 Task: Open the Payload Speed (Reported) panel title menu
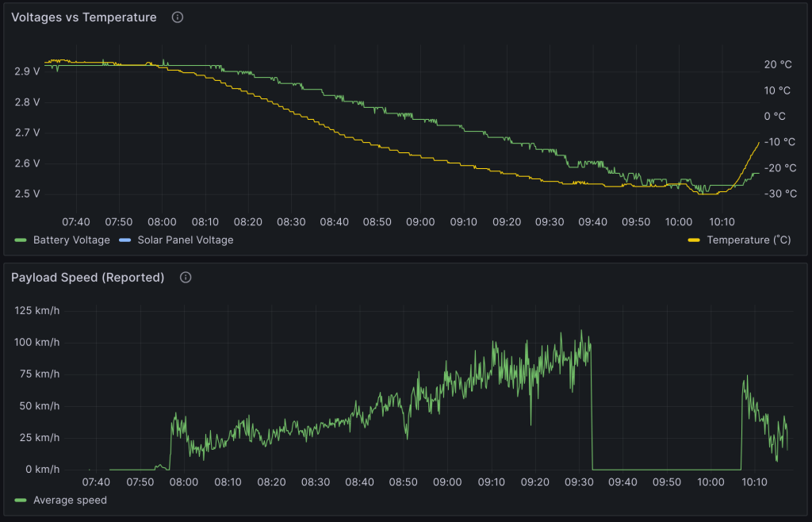87,278
